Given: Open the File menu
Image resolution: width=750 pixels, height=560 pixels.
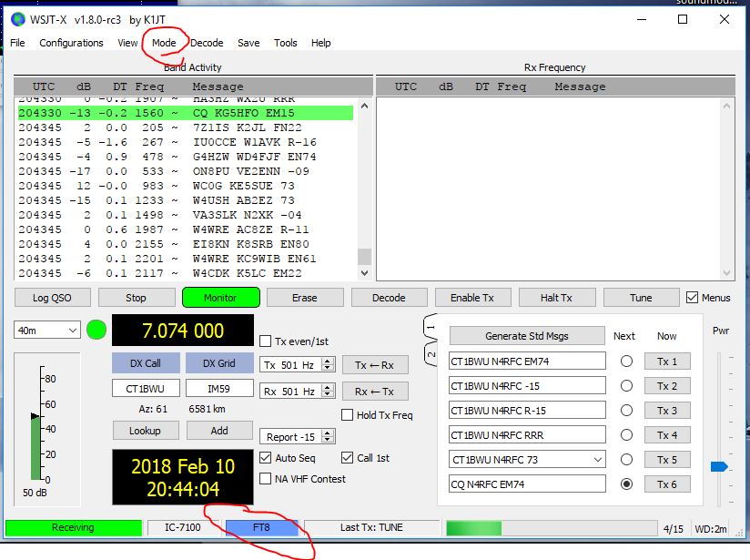Looking at the screenshot, I should tap(17, 43).
